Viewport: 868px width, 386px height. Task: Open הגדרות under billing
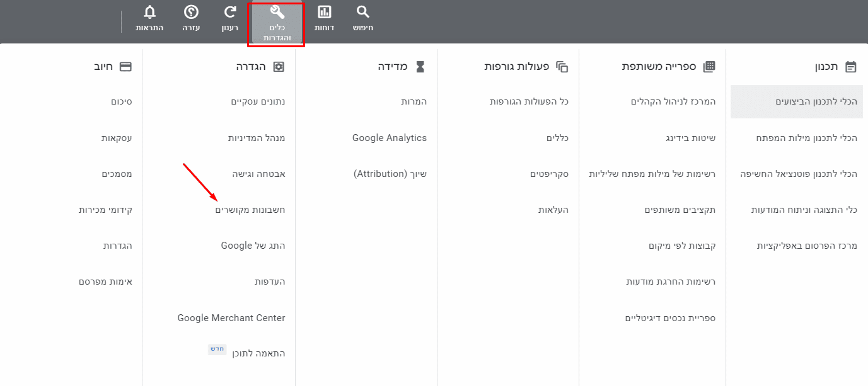click(x=117, y=246)
